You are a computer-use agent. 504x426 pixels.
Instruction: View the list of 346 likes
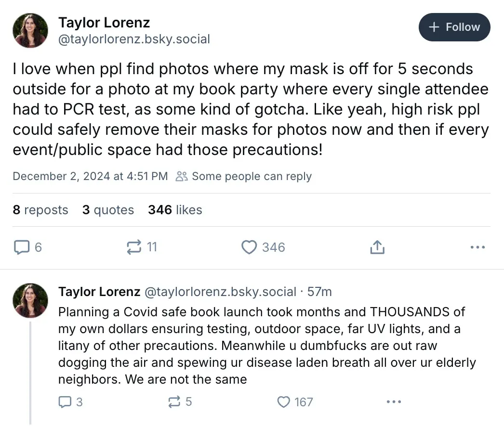[175, 210]
